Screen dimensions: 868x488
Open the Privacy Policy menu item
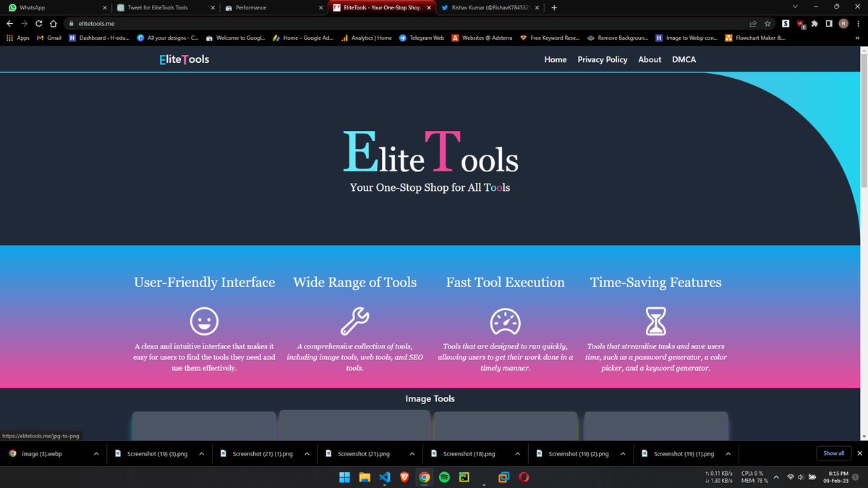pyautogui.click(x=603, y=59)
